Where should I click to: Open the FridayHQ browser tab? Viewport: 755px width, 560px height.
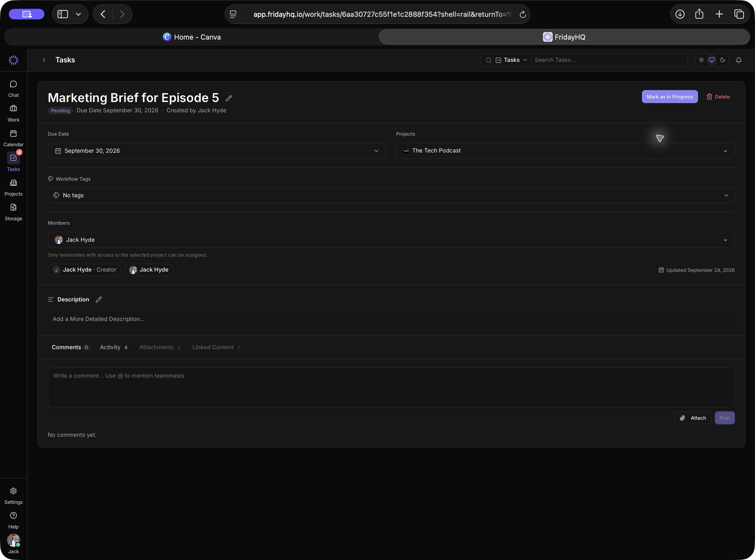[x=564, y=37]
